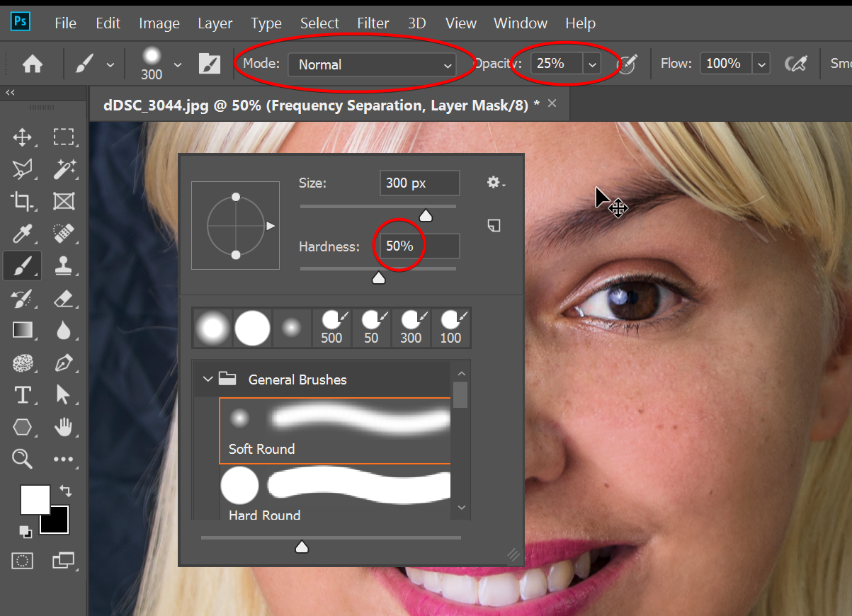Select the dDSC_3044.jpg document tab

(x=322, y=105)
